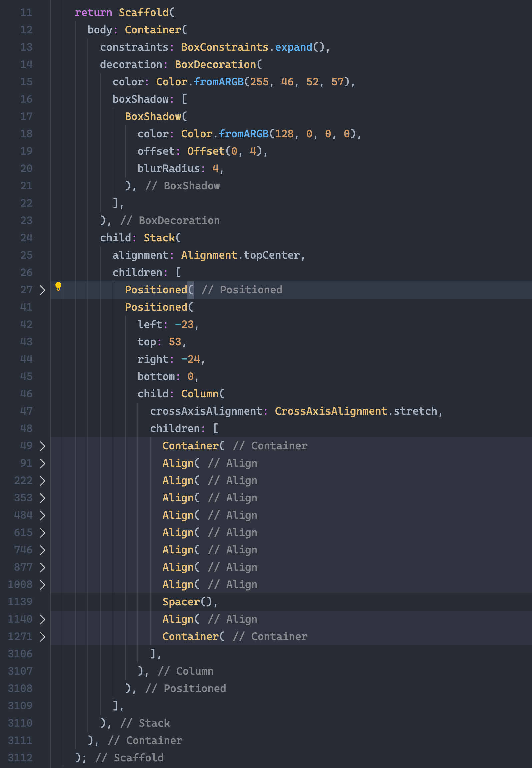Click the '// Positioned' comment on line 3108
The width and height of the screenshot is (532, 768).
186,689
